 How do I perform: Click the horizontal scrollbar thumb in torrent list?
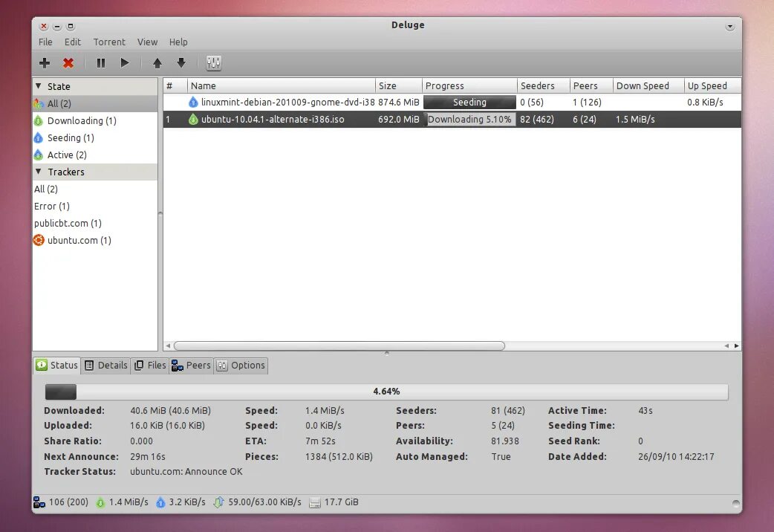(339, 346)
